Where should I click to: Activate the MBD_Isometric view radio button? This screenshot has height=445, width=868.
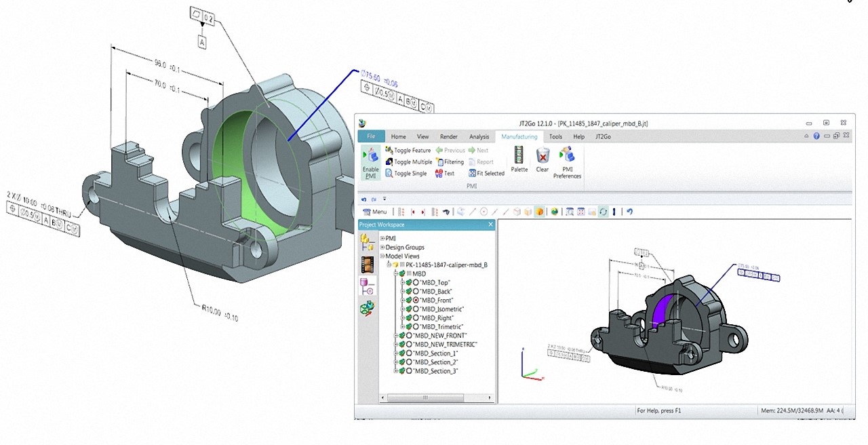pos(416,309)
